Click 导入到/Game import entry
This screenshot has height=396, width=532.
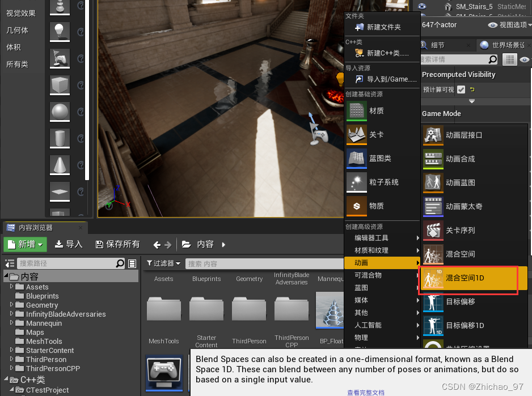(382, 79)
